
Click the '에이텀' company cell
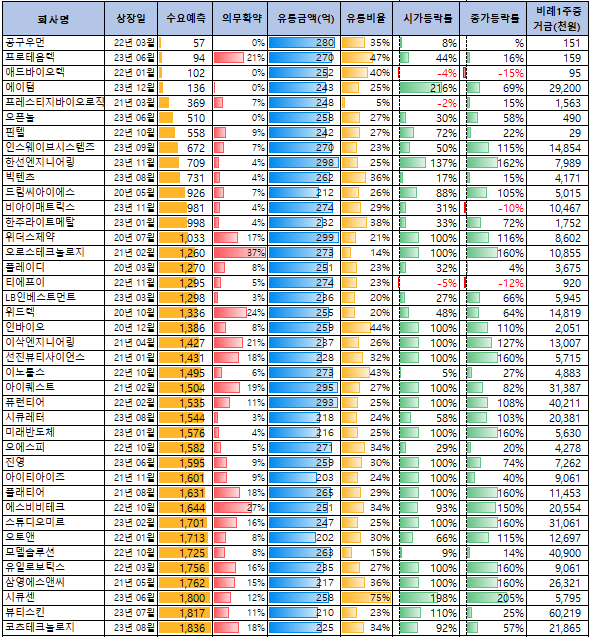[53, 88]
